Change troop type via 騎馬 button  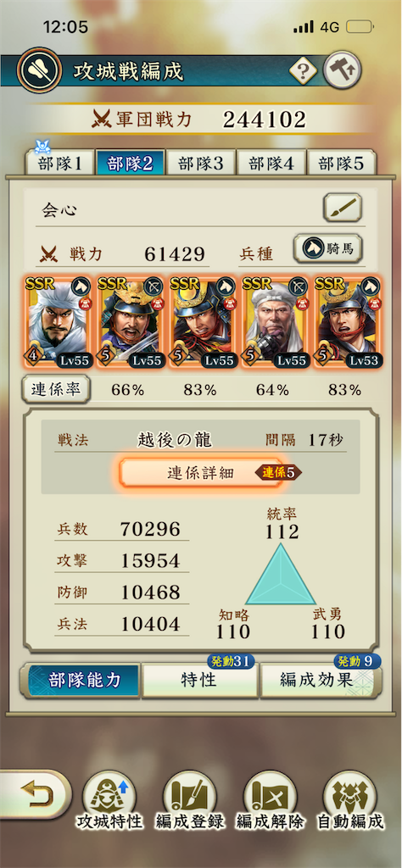pos(328,248)
